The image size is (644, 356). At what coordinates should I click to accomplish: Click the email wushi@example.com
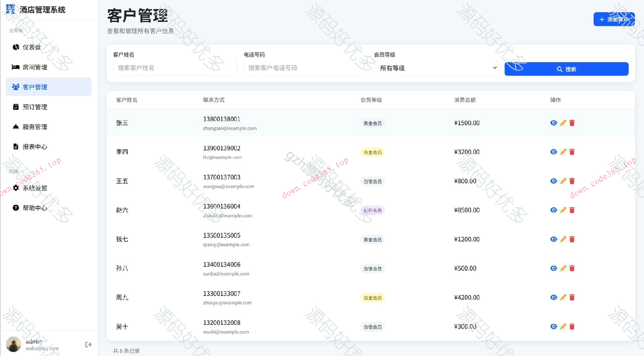pyautogui.click(x=226, y=332)
